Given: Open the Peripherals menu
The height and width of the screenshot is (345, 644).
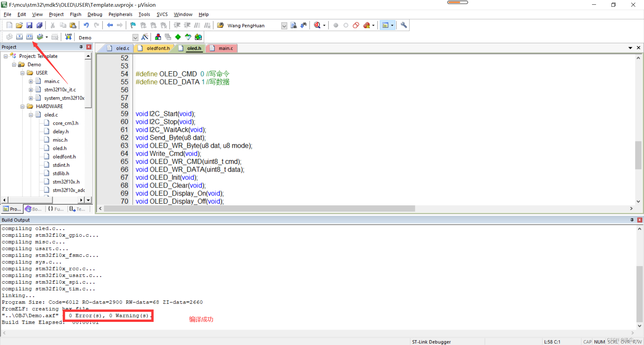Looking at the screenshot, I should click(x=120, y=14).
